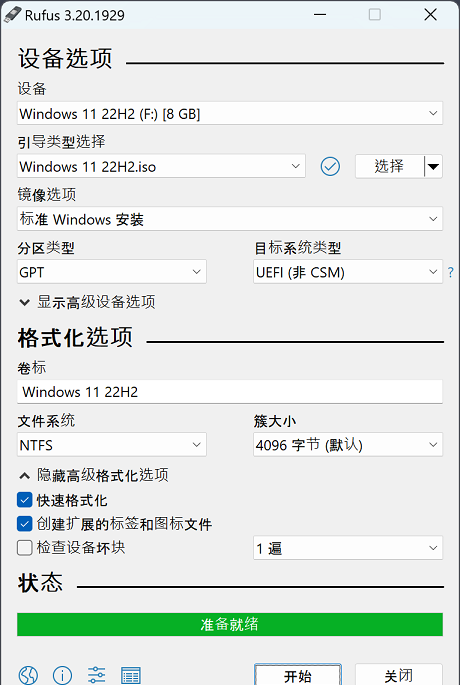Click the Rufus USB icon in title bar

click(12, 14)
